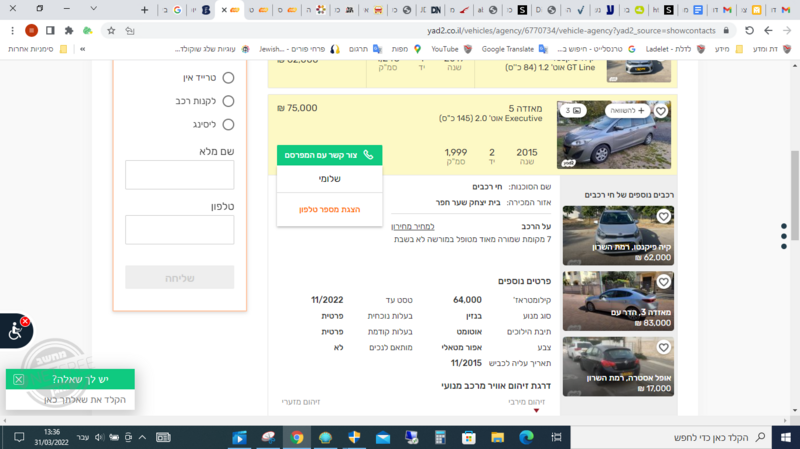This screenshot has width=800, height=449.
Task: Open the YouTube bookmark
Action: click(x=451, y=49)
